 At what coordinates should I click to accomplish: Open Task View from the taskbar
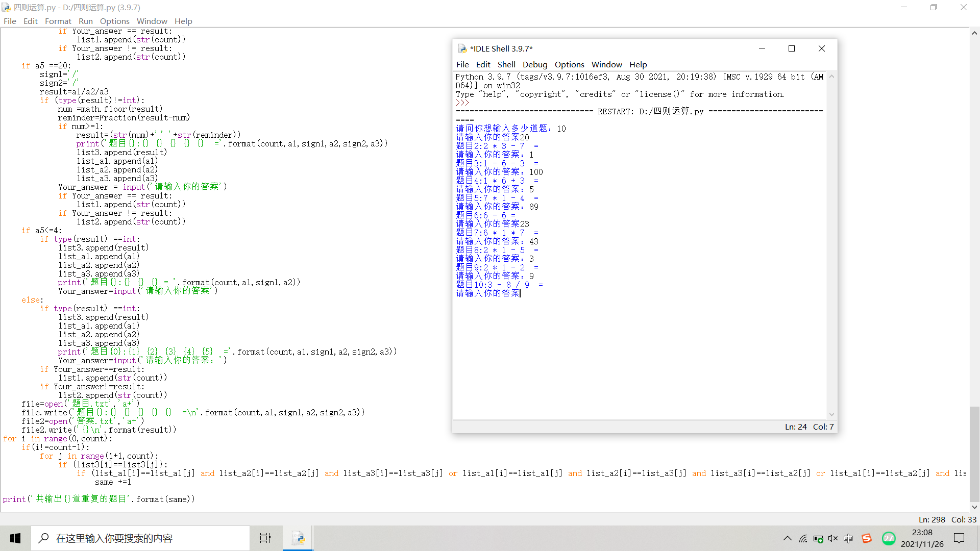click(x=265, y=538)
